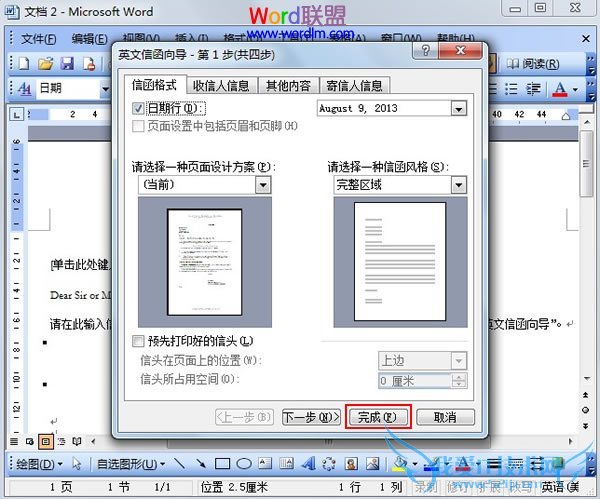Click the 下一步(N)> button
Screen dimensions: 600x499
[x=311, y=417]
